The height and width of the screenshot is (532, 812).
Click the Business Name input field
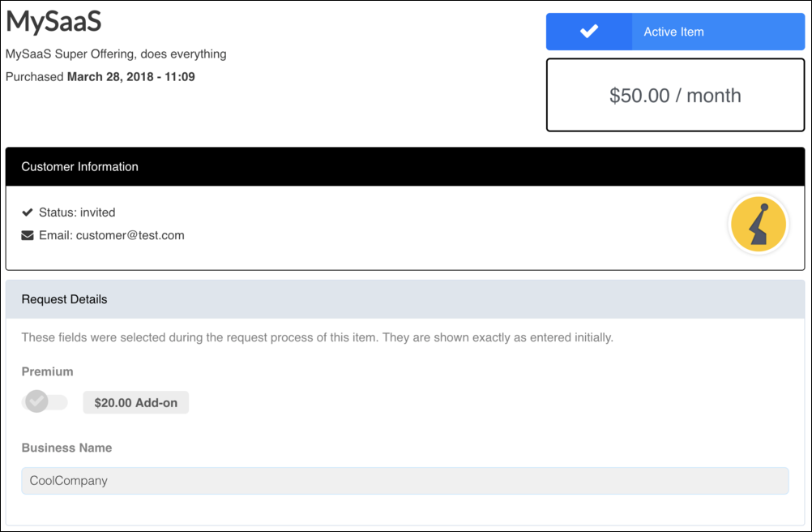[x=404, y=481]
